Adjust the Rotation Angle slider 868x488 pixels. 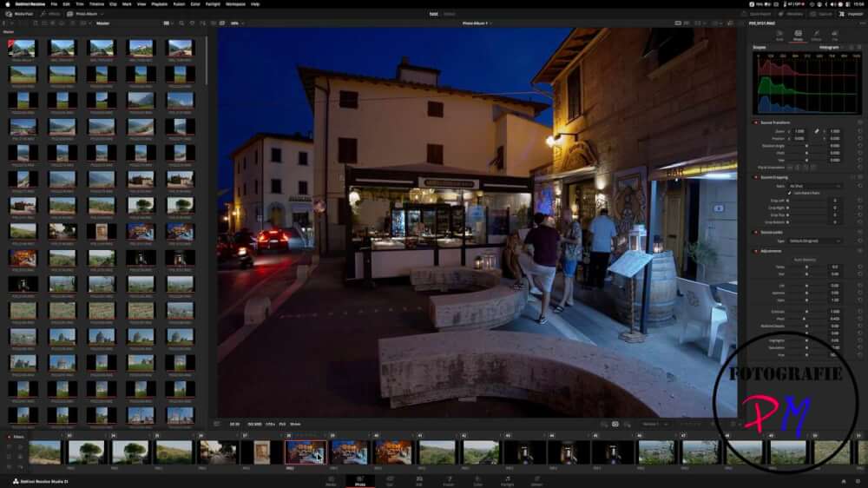(806, 146)
